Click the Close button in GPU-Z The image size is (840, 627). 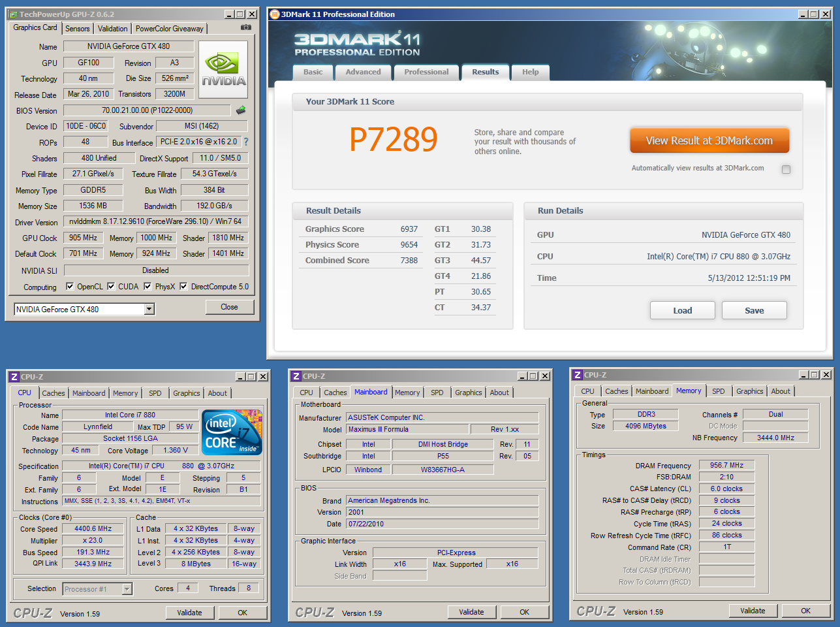(230, 307)
